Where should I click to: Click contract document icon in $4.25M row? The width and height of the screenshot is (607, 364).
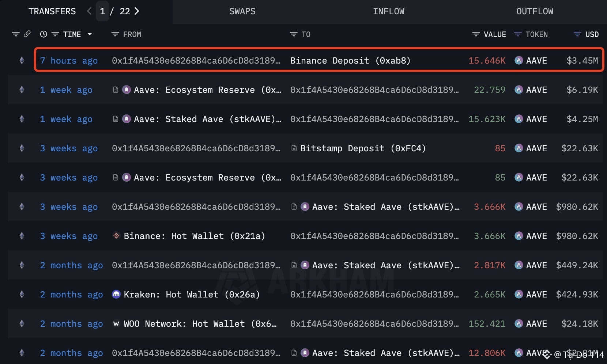(x=115, y=119)
